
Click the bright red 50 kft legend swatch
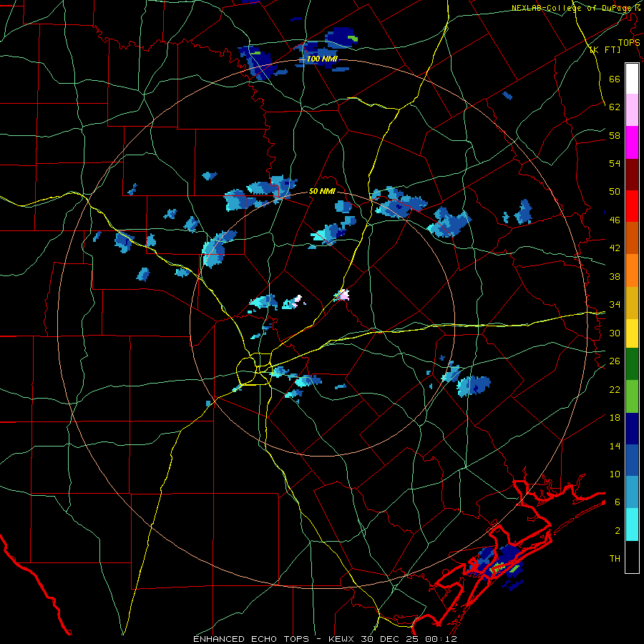tap(632, 206)
